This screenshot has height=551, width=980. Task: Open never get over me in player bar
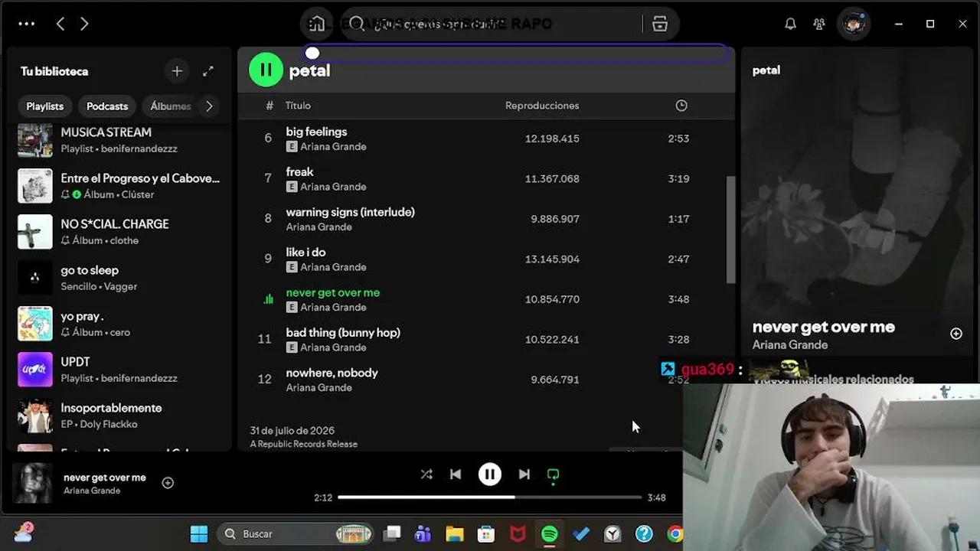(x=105, y=478)
